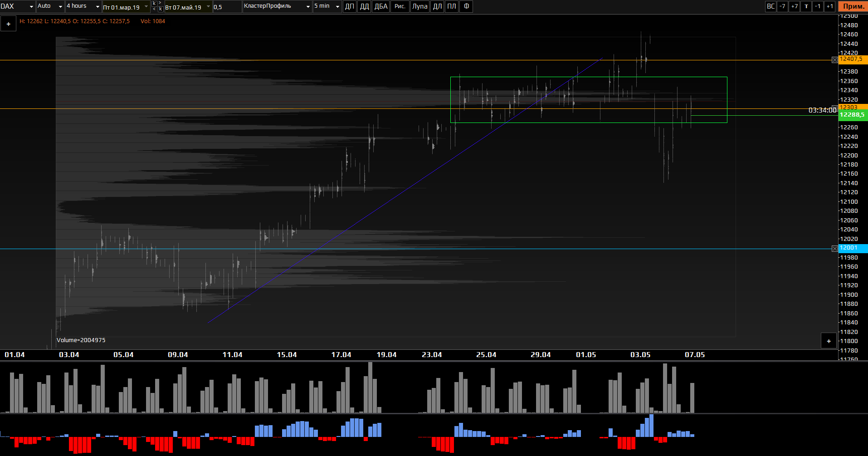Toggle the ПЛ toolbar button
The image size is (868, 456).
tap(452, 6)
